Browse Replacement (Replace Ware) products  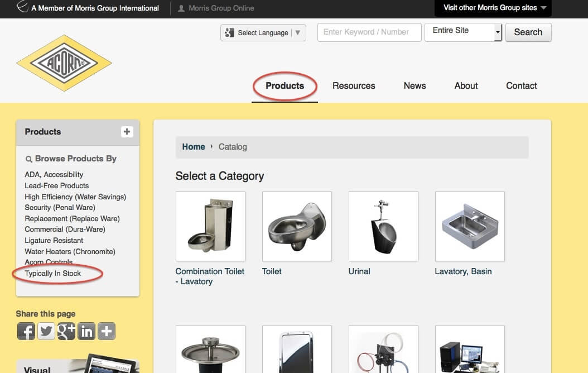coord(73,218)
